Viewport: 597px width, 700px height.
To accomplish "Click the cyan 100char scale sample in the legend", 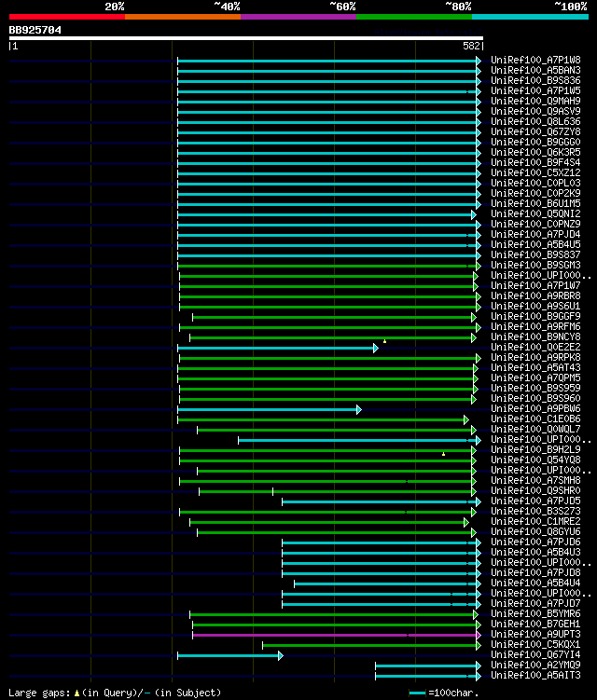I will click(x=417, y=693).
